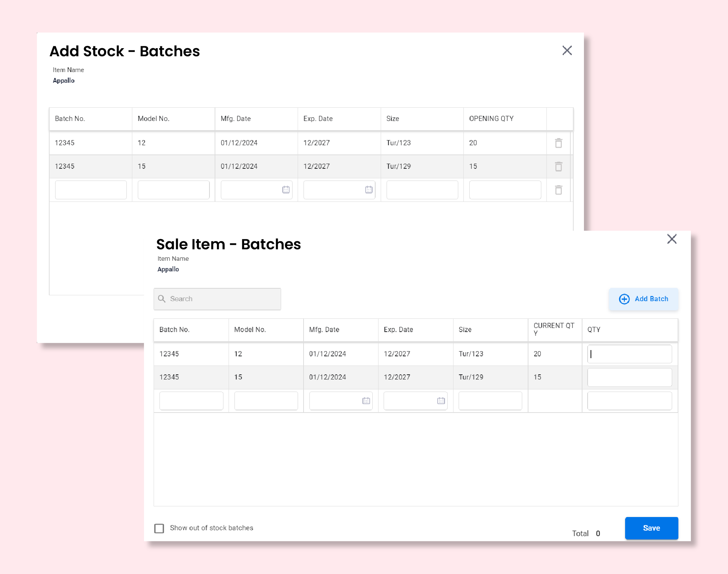Focus QTY input for Tur/129 batch
This screenshot has height=574, width=728.
(629, 377)
